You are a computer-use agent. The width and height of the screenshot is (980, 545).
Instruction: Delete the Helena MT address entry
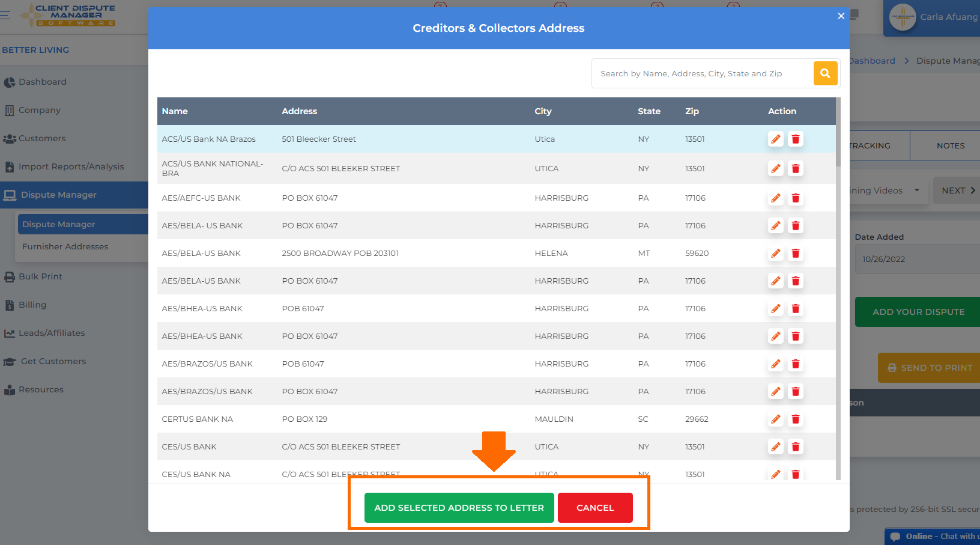tap(796, 253)
